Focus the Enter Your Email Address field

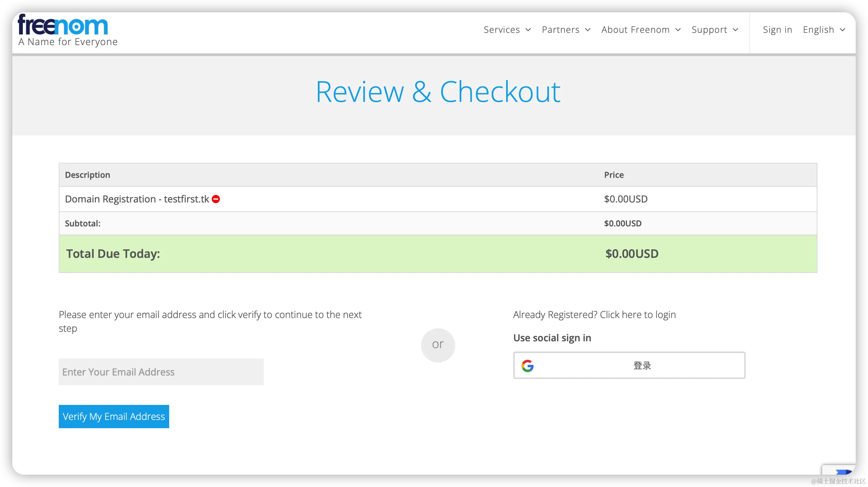tap(161, 372)
